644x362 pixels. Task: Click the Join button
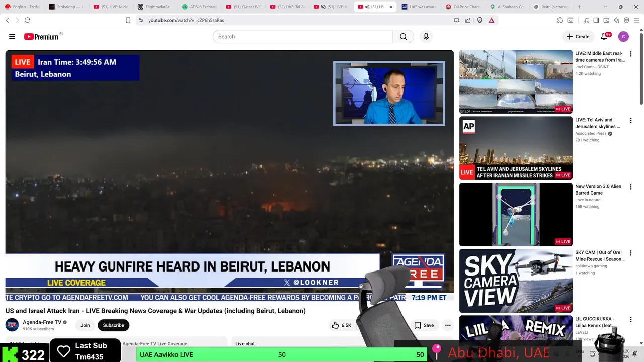[x=85, y=325]
